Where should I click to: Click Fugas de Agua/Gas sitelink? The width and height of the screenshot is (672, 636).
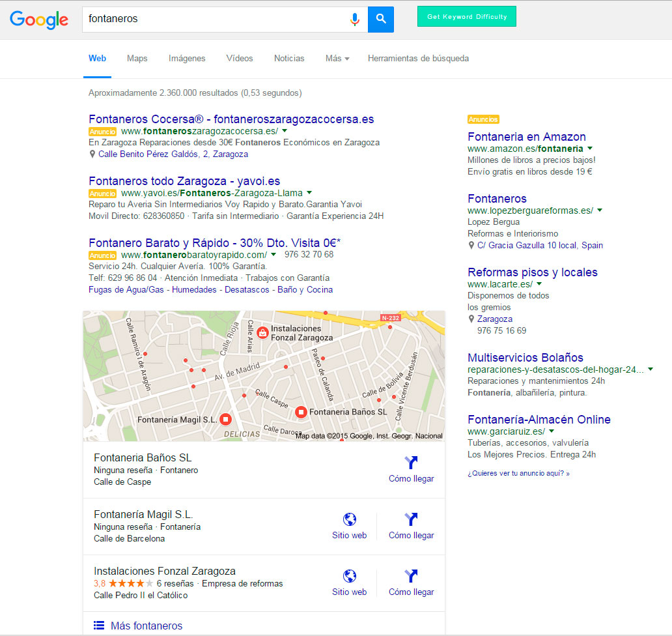click(126, 289)
